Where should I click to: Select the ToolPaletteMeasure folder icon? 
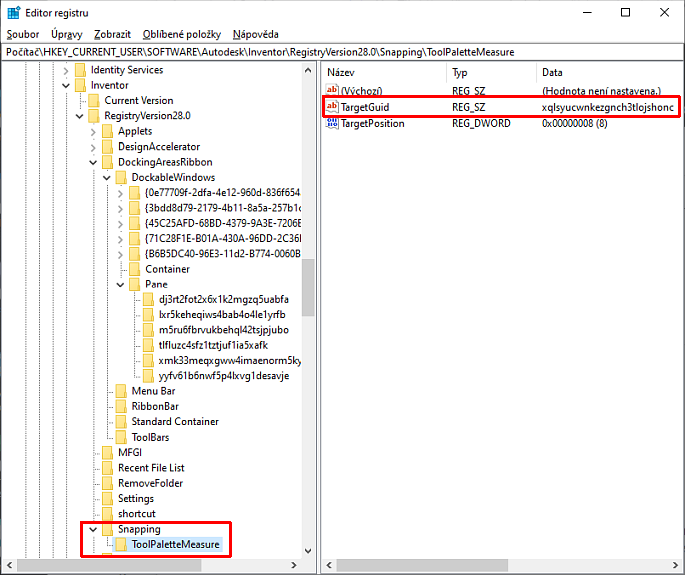121,545
